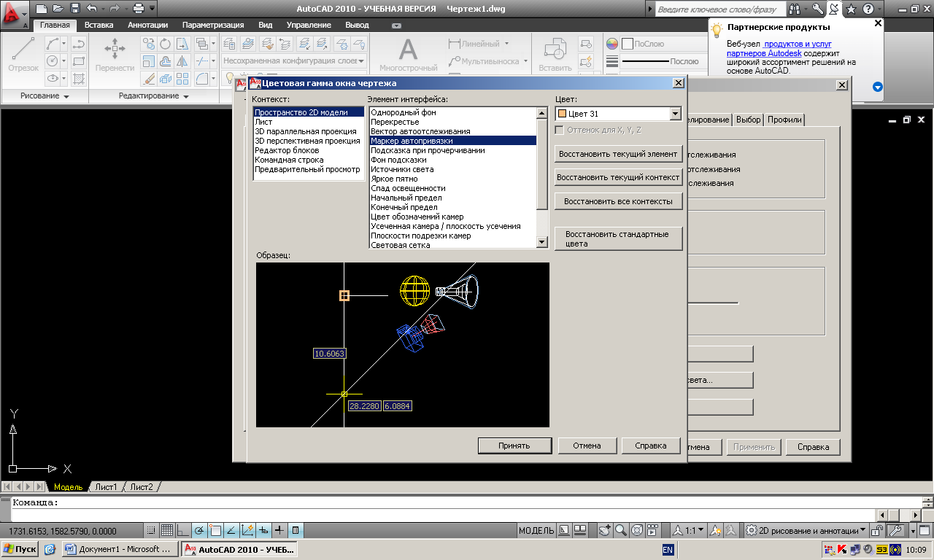Click the Open file folder icon
This screenshot has height=560, width=934.
(58, 9)
